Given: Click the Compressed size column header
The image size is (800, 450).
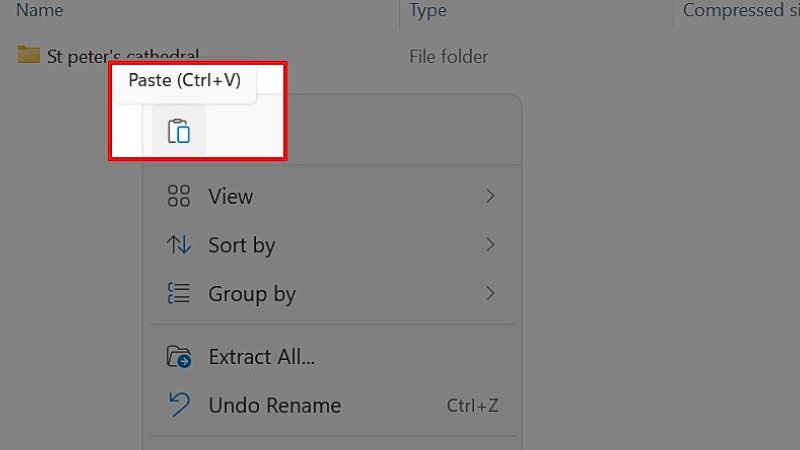Looking at the screenshot, I should (740, 11).
